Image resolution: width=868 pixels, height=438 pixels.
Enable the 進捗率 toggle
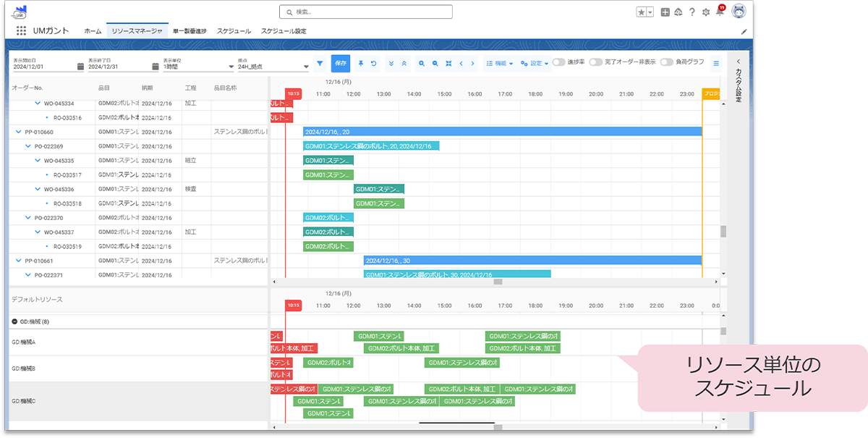click(558, 62)
